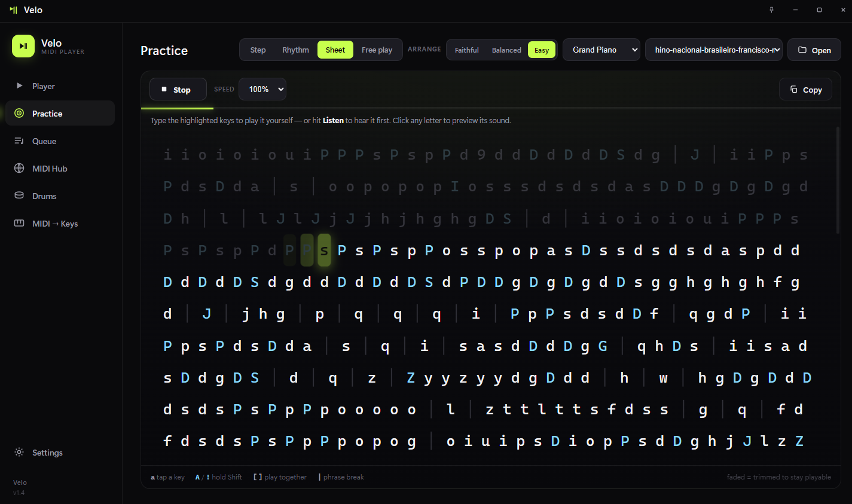Click the Velo play-pause logo icon
Viewport: 852px width, 504px height.
pos(23,46)
